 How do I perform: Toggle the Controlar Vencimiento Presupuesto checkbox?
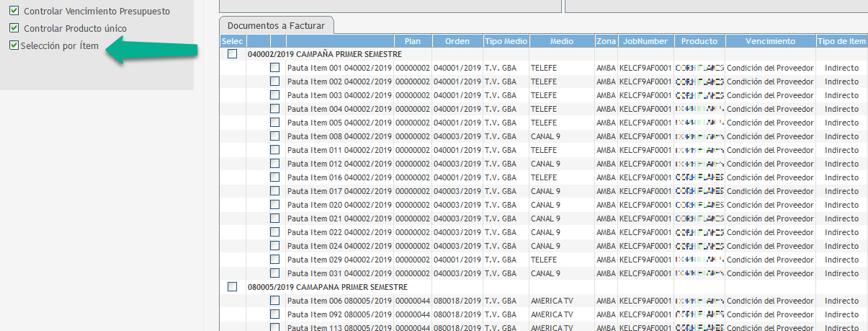click(14, 12)
